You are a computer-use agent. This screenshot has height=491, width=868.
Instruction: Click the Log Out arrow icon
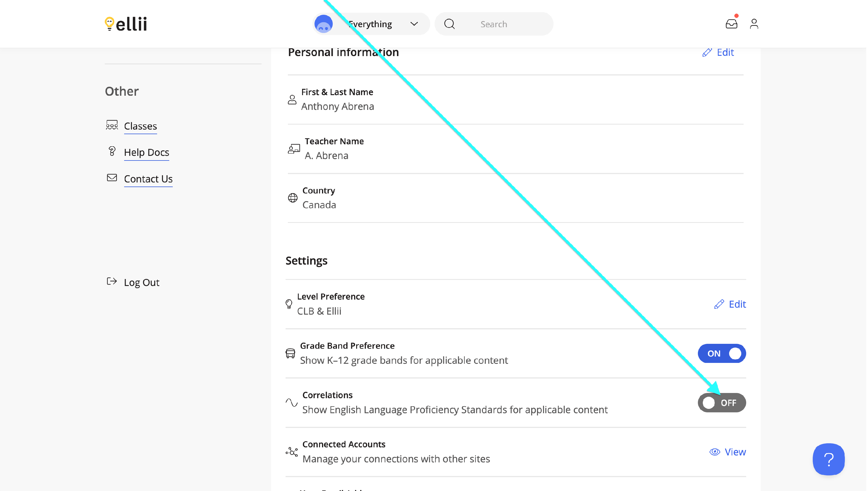tap(112, 282)
